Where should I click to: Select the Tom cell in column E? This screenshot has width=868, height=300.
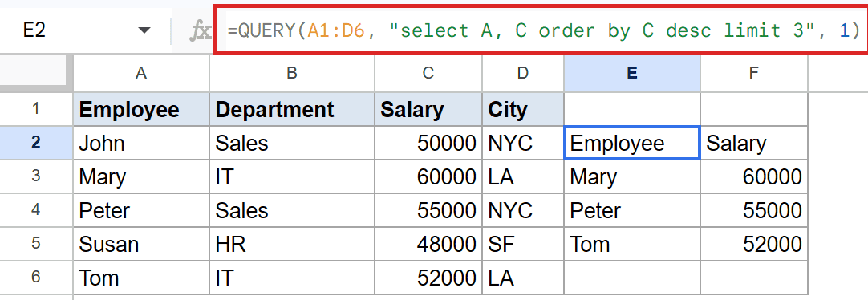[631, 244]
